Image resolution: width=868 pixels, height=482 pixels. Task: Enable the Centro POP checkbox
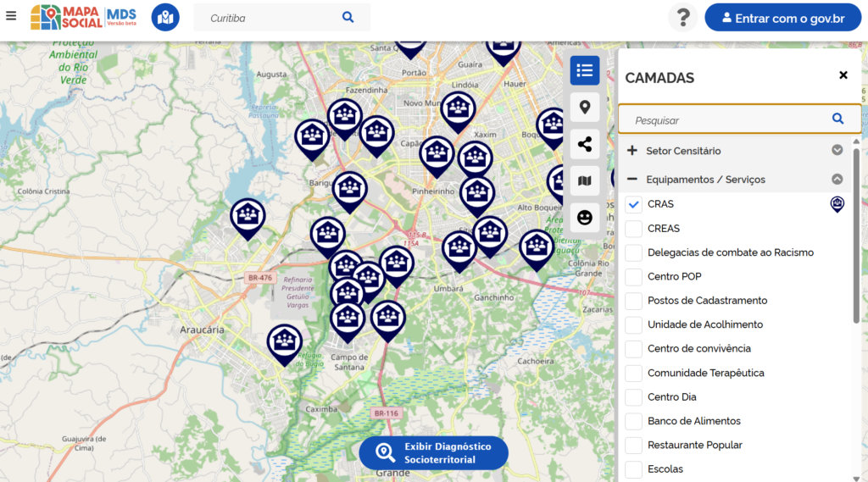(633, 277)
